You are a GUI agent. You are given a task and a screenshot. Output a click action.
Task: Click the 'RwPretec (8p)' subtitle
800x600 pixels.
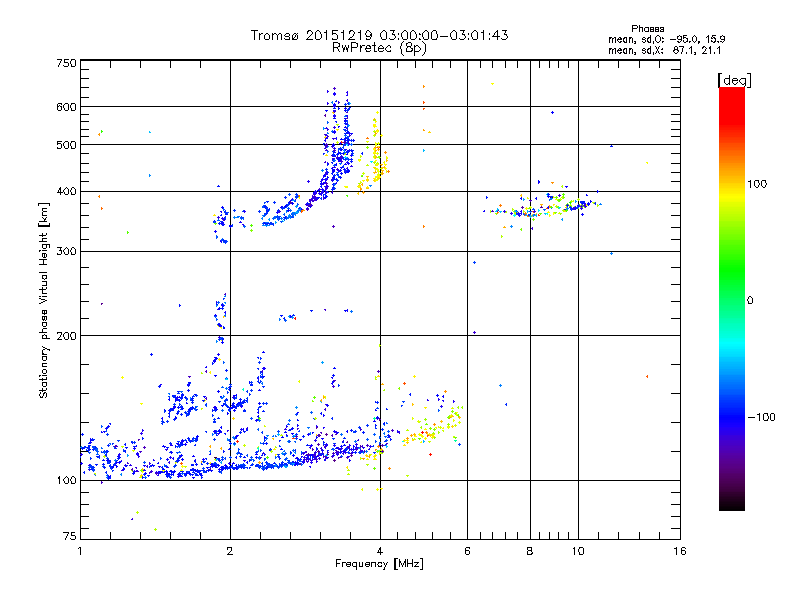pos(379,48)
